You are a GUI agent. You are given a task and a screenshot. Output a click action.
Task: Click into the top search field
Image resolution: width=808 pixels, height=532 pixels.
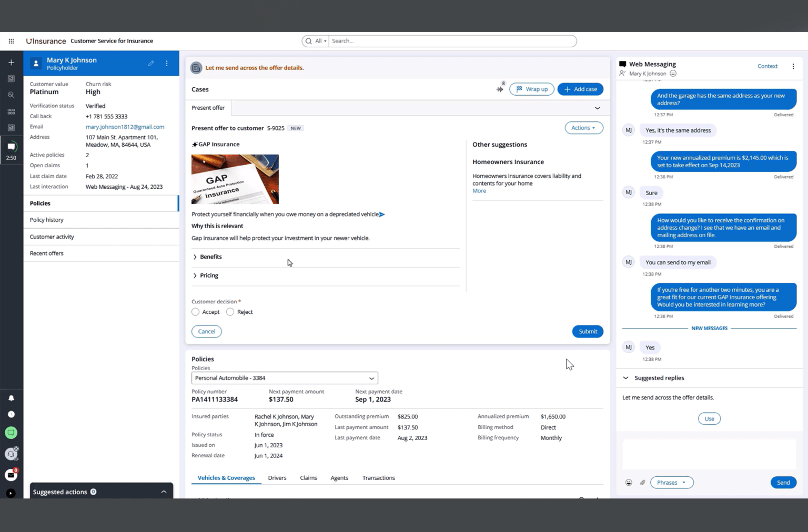[451, 41]
